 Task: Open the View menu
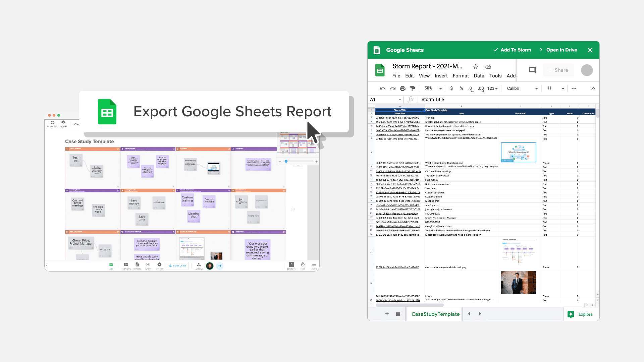[x=424, y=76]
